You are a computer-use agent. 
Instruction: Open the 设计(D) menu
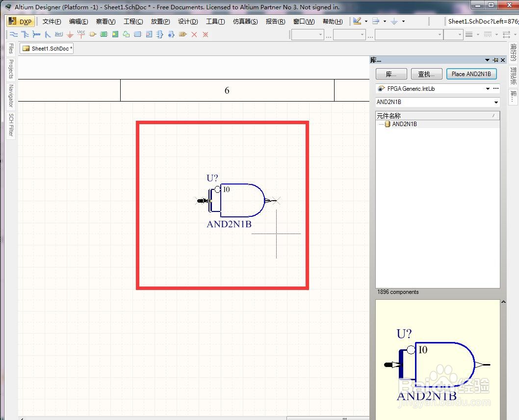tap(188, 22)
